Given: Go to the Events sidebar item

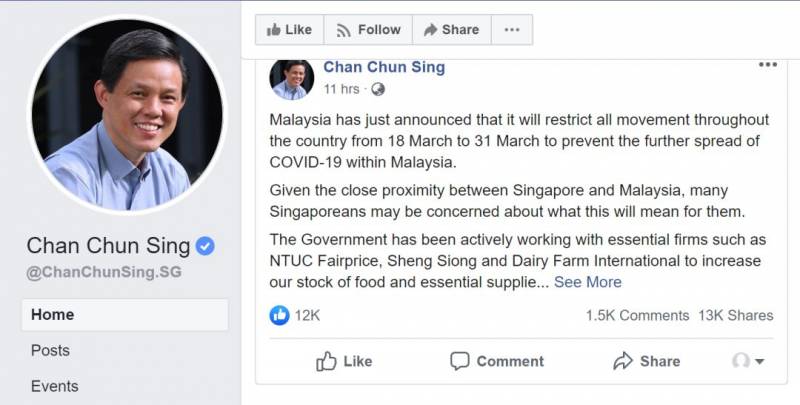Looking at the screenshot, I should (x=54, y=386).
